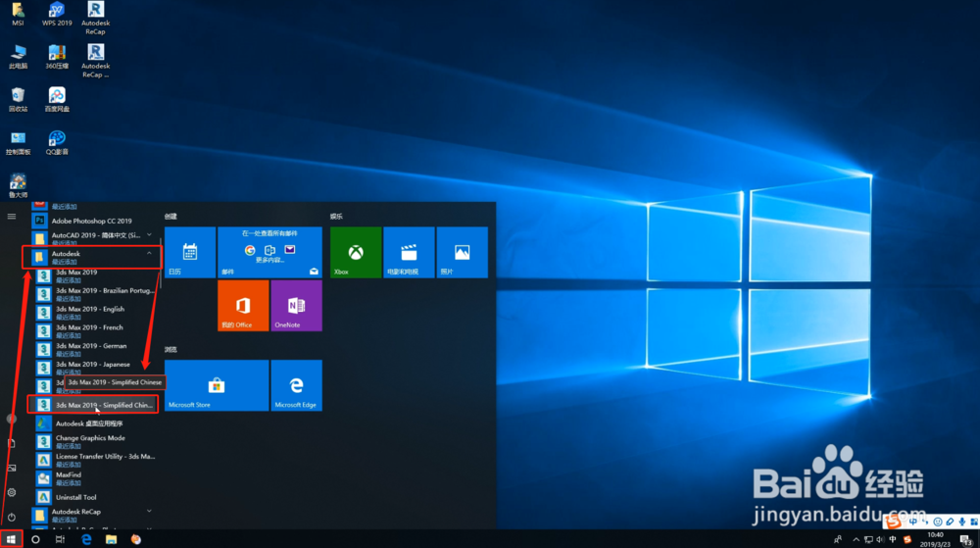The height and width of the screenshot is (548, 980).
Task: Open MaxFind in Start menu
Action: point(96,478)
